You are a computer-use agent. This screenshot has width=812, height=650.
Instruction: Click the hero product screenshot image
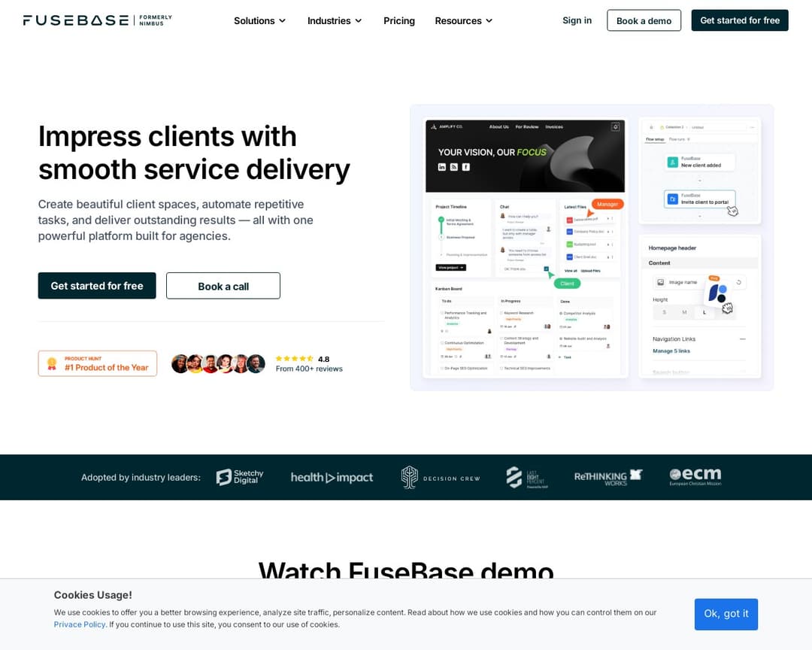[592, 248]
